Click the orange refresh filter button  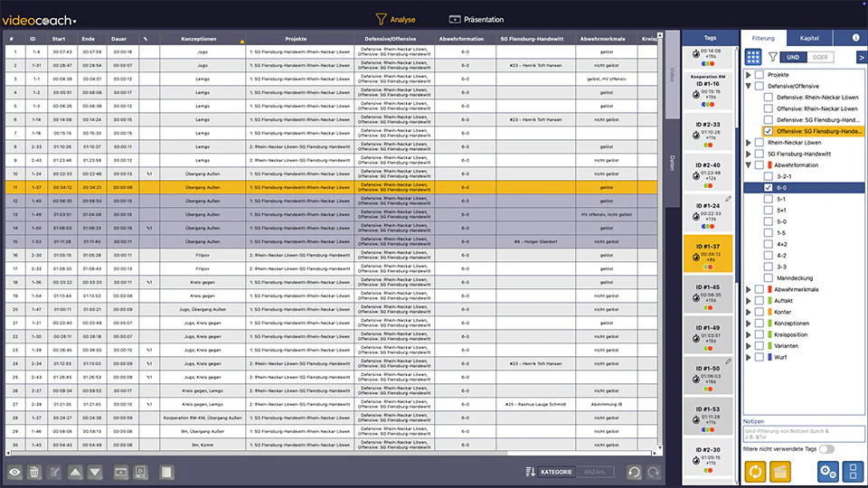tap(755, 472)
